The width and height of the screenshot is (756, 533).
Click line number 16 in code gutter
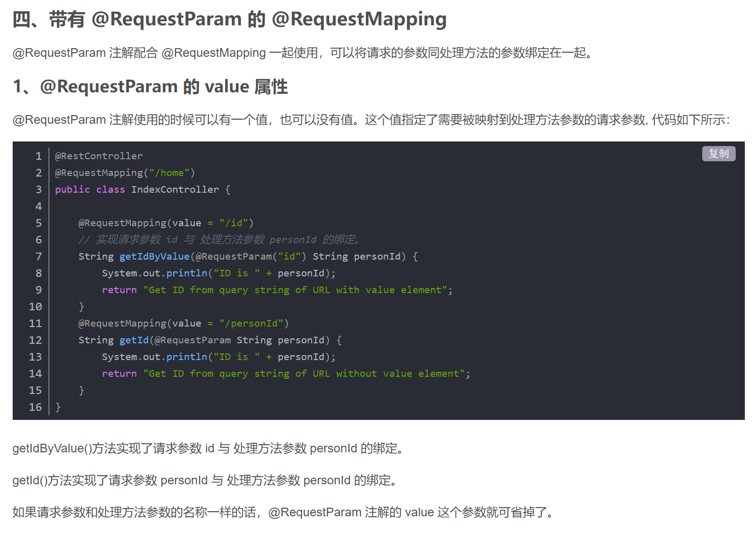point(35,407)
